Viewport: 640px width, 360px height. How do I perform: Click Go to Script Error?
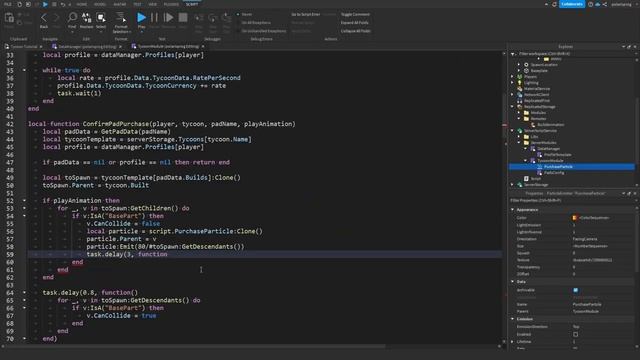click(x=305, y=14)
